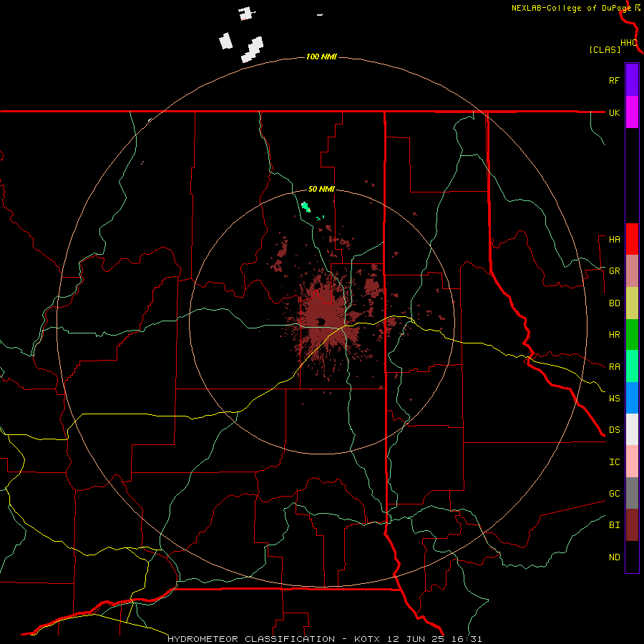Click the RF legend label
Screen dimensions: 644x644
click(614, 80)
